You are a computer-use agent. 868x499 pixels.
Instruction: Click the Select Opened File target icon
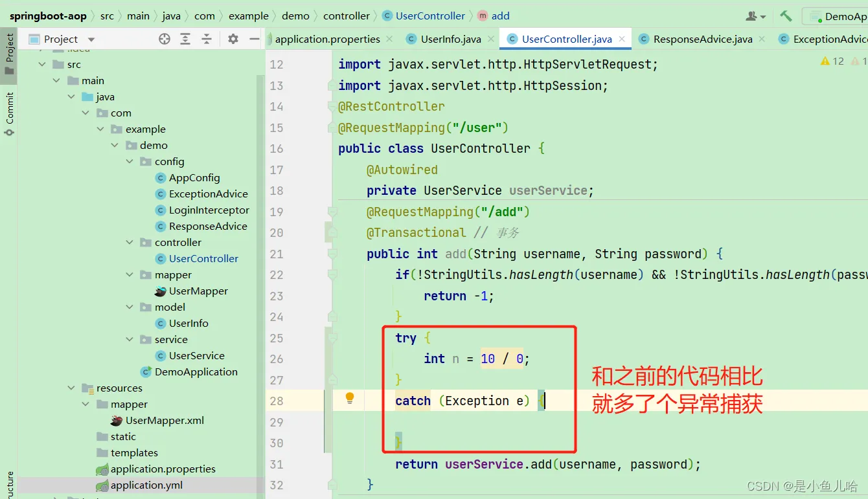(x=165, y=39)
